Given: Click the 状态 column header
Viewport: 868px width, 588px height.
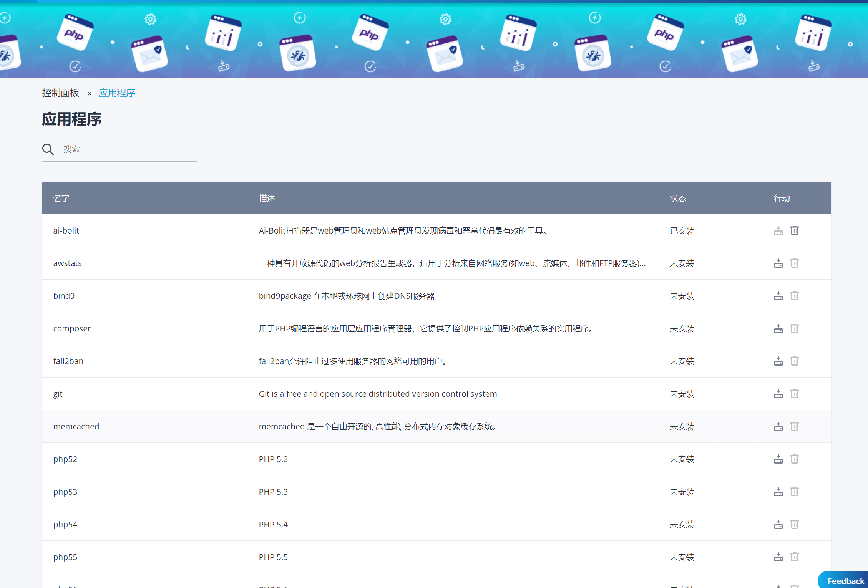Looking at the screenshot, I should pyautogui.click(x=678, y=198).
